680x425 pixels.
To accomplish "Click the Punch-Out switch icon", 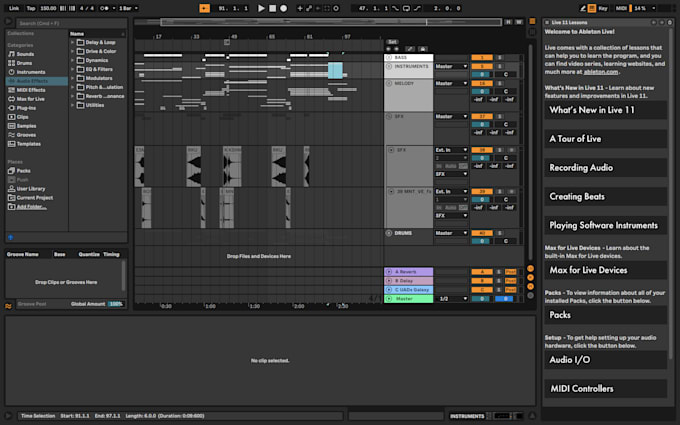I will pyautogui.click(x=417, y=8).
